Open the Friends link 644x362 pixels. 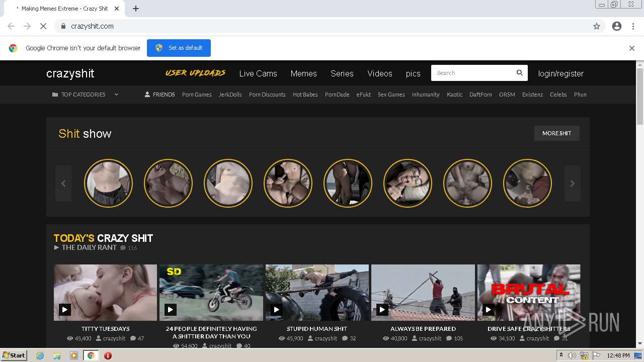click(160, 95)
